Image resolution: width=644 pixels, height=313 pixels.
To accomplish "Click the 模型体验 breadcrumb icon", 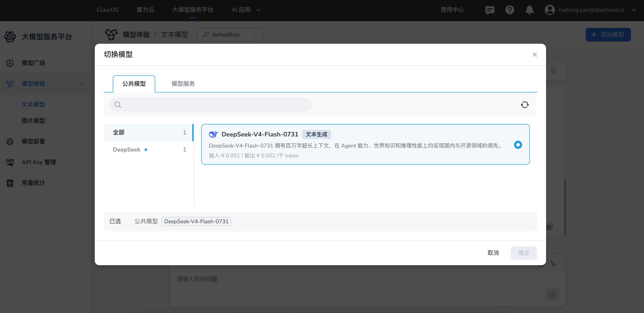I will click(x=111, y=35).
